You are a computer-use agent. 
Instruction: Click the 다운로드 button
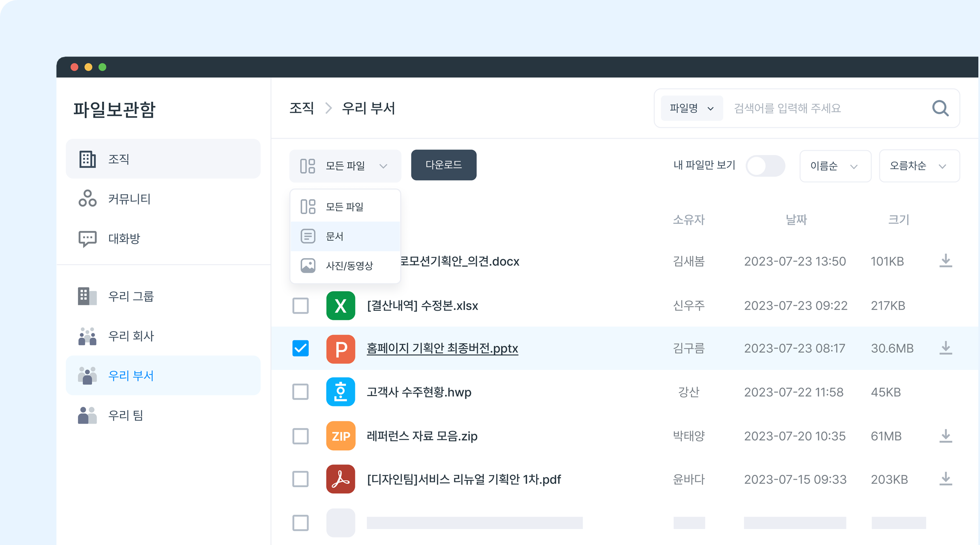point(443,165)
